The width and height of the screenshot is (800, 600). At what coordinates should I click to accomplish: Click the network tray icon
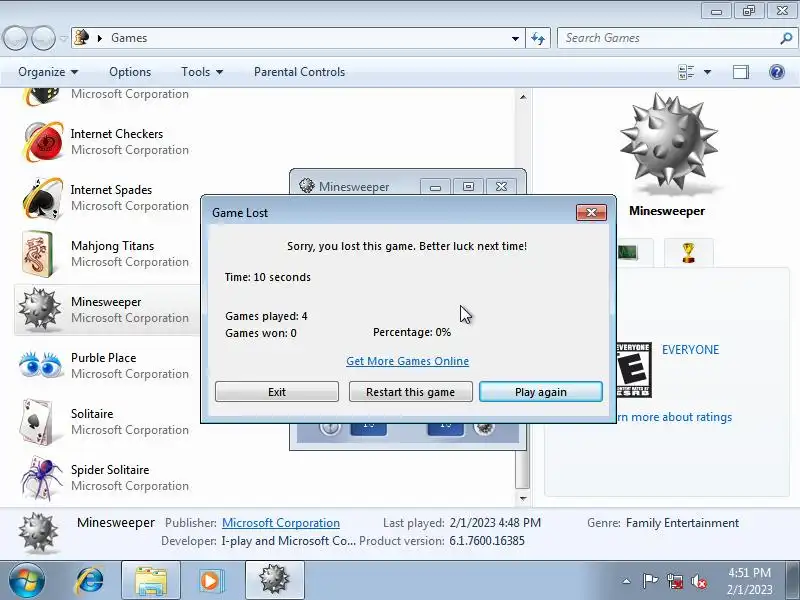pos(674,581)
